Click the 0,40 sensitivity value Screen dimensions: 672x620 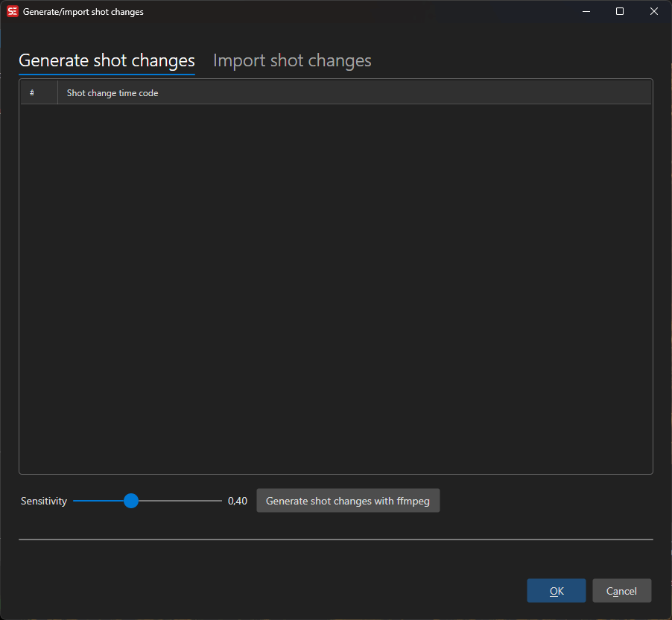pos(238,501)
